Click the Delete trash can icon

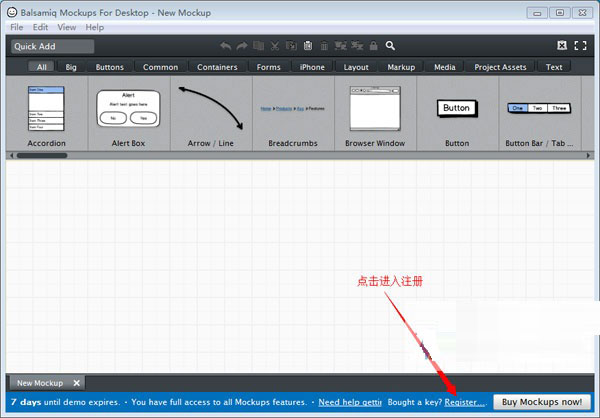[324, 46]
